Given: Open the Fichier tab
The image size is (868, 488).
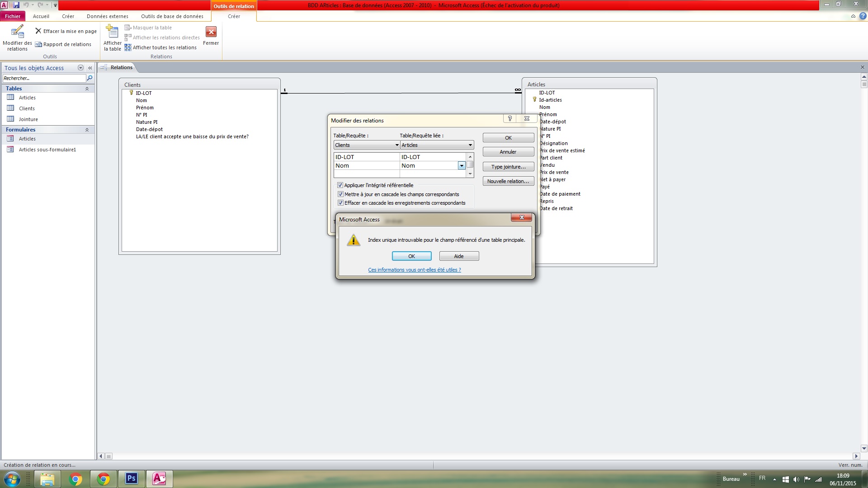Looking at the screenshot, I should click(13, 16).
